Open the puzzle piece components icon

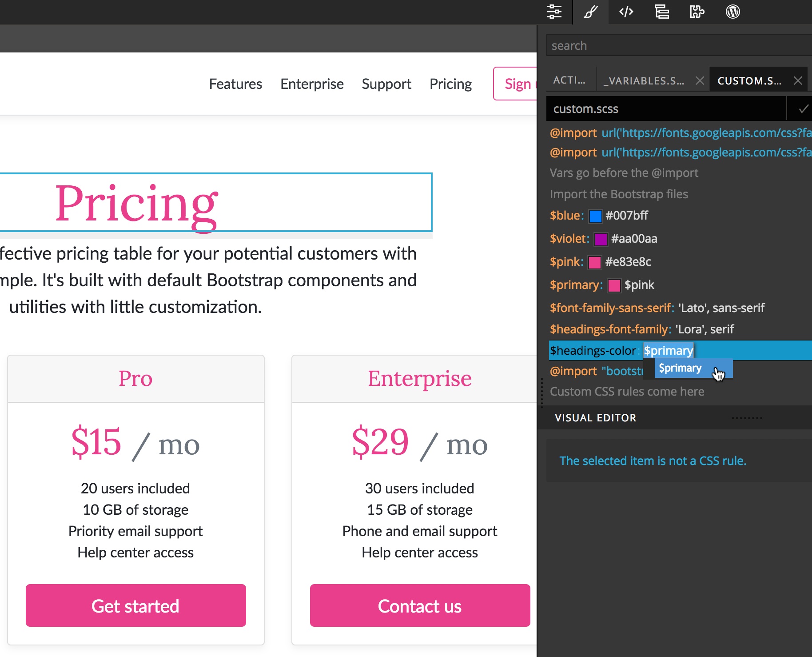click(697, 12)
